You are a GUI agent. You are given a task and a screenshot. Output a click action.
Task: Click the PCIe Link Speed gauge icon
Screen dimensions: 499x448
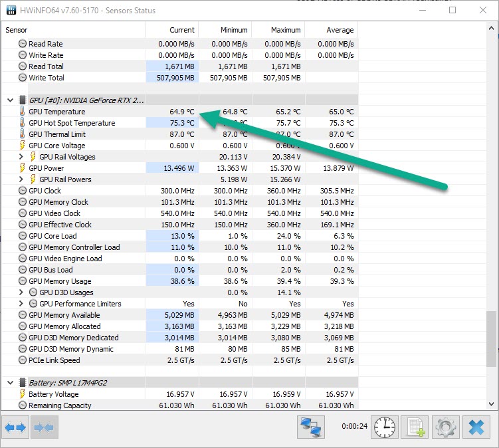pos(23,360)
